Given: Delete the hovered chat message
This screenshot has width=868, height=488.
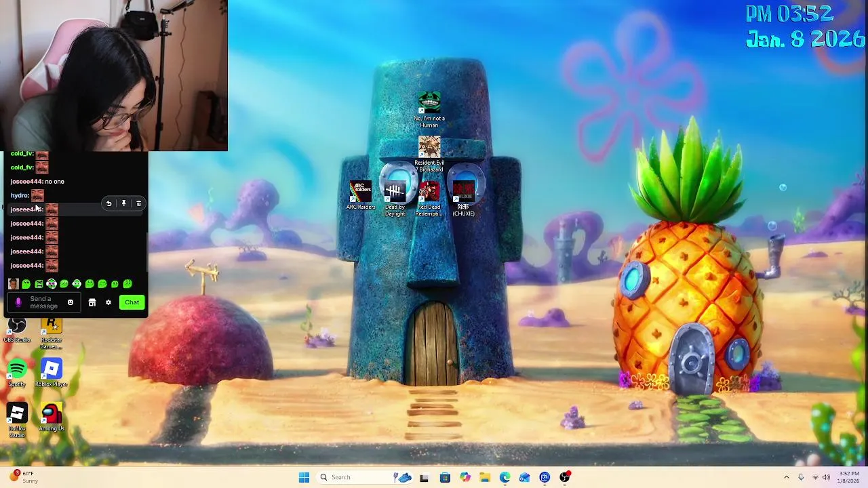Looking at the screenshot, I should click(x=138, y=203).
